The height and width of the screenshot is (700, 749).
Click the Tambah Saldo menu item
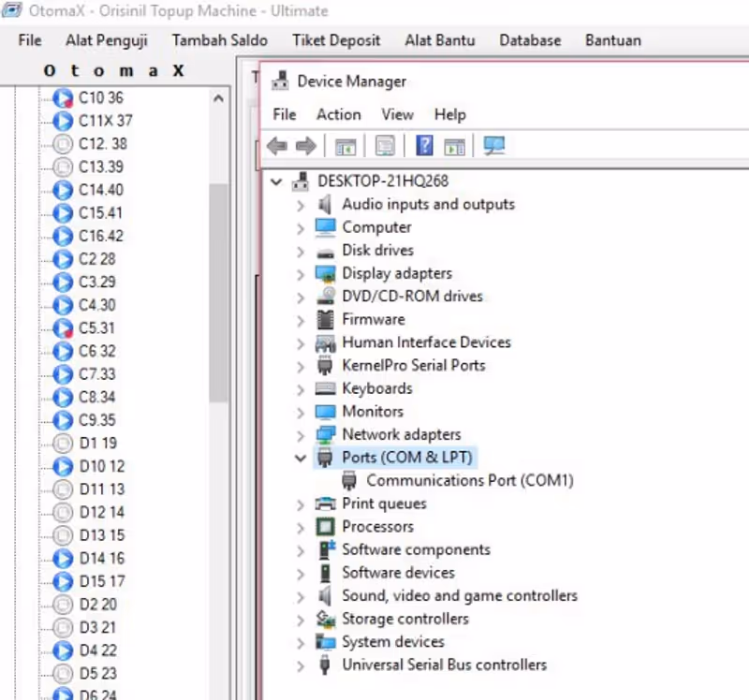pos(219,40)
